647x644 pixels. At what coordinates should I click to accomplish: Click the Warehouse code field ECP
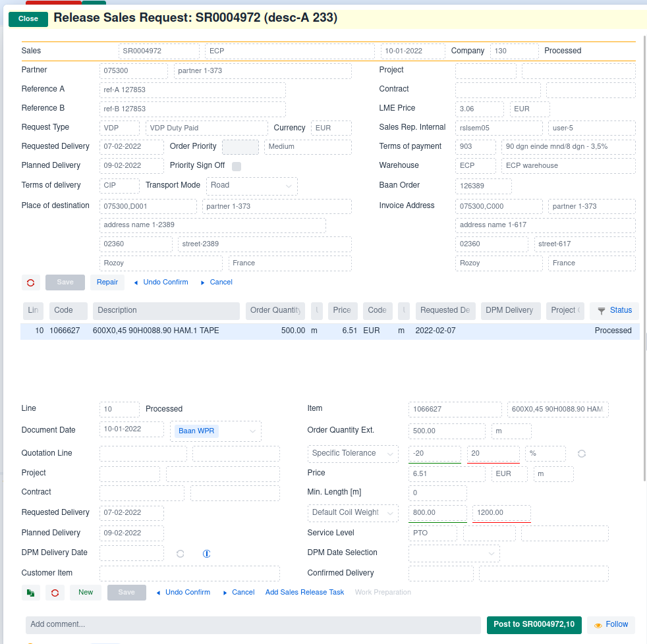click(x=475, y=166)
